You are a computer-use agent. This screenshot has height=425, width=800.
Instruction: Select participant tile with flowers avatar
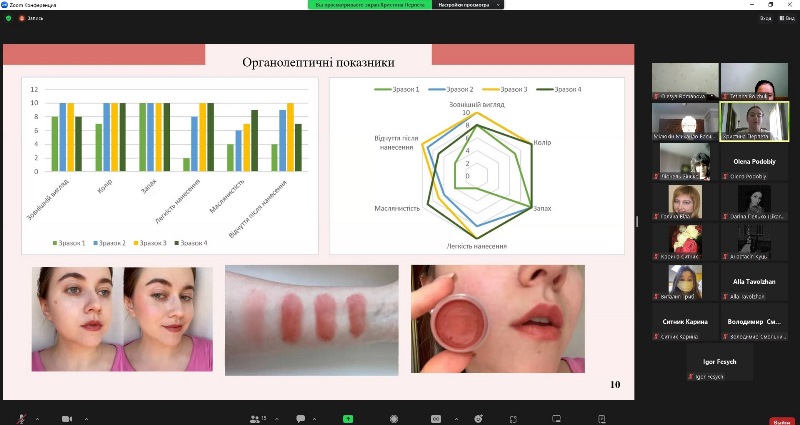tap(685, 242)
